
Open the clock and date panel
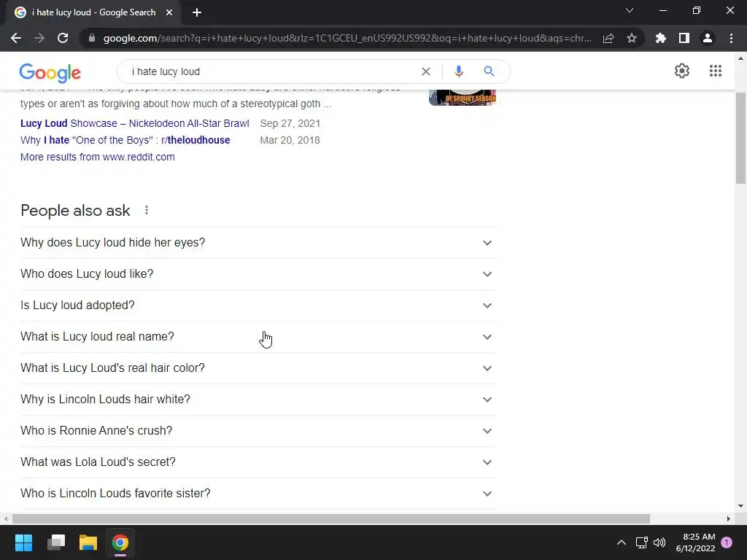(x=695, y=542)
